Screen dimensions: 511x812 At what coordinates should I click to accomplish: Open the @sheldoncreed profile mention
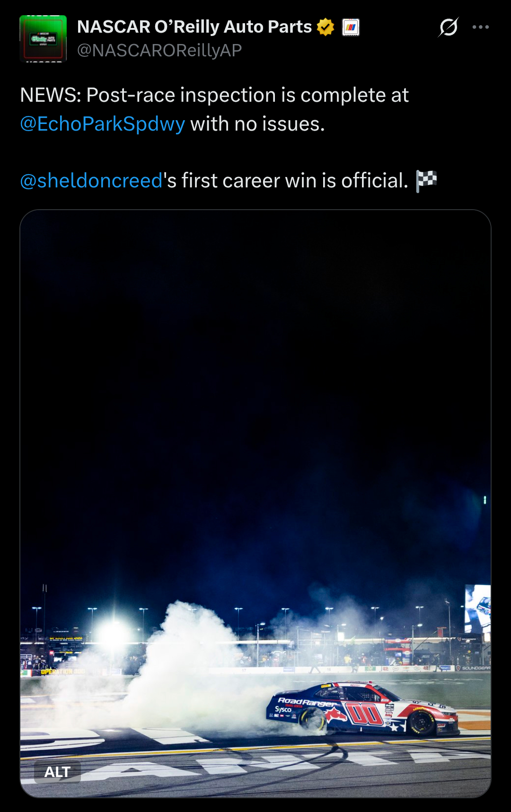[x=91, y=181]
